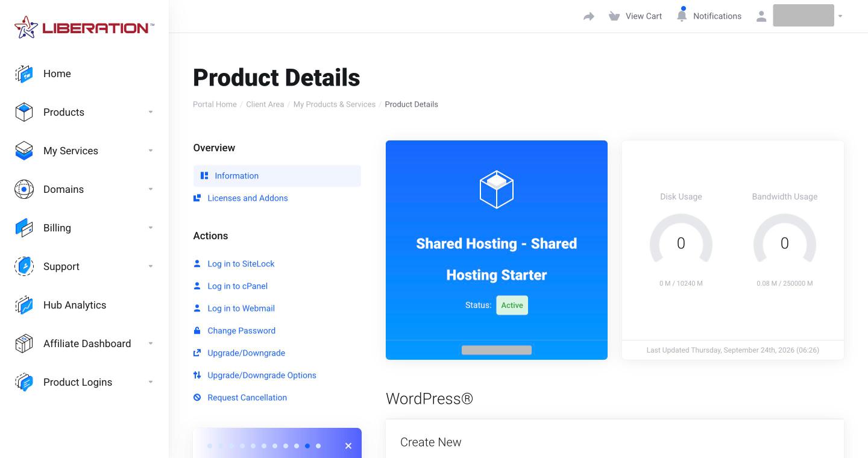Open Hub Analytics menu item
The image size is (868, 458).
75,305
